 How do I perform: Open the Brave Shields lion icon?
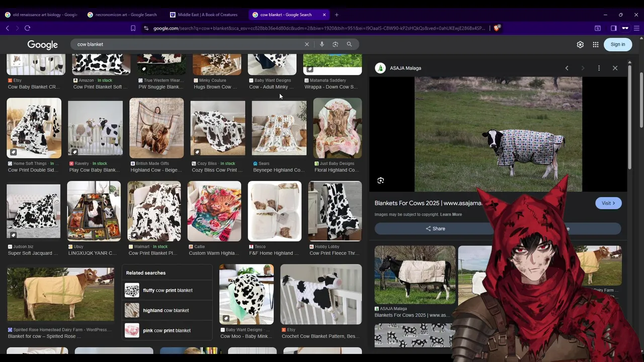(x=497, y=28)
